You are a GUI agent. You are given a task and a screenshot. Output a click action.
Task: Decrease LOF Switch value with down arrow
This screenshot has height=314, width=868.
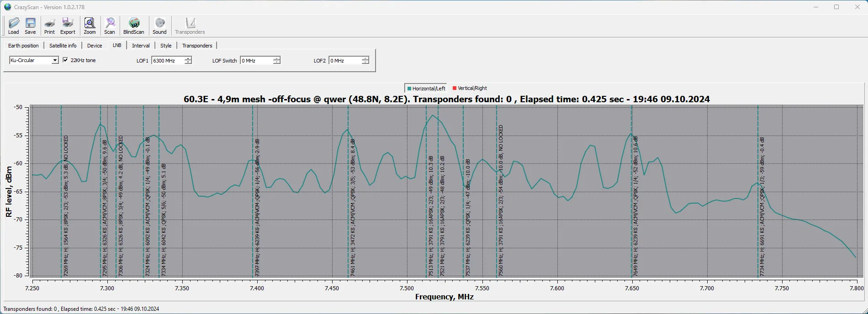click(277, 63)
